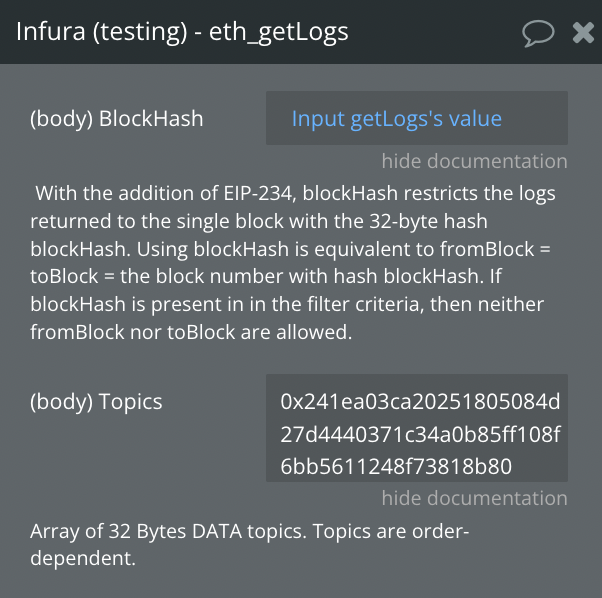602x598 pixels.
Task: Click the "(body) BlockHash" parameter label
Action: (117, 119)
